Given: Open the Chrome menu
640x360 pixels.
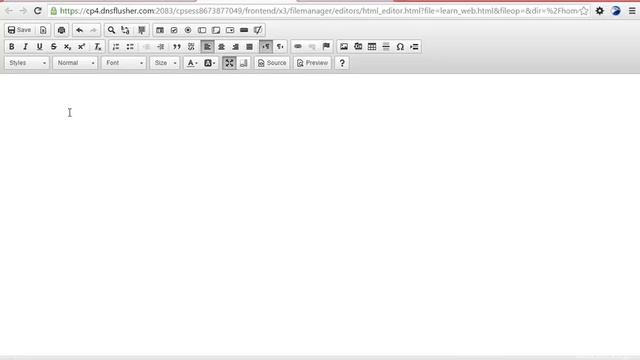Looking at the screenshot, I should click(632, 11).
